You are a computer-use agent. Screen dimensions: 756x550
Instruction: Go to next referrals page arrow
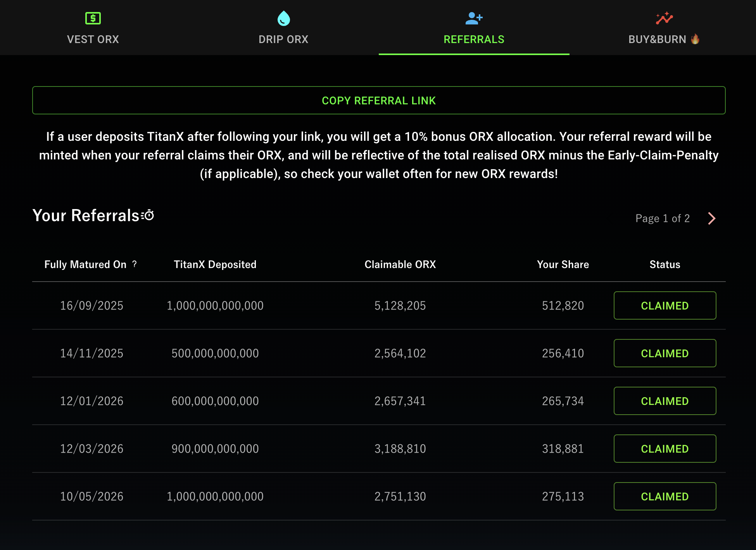711,218
